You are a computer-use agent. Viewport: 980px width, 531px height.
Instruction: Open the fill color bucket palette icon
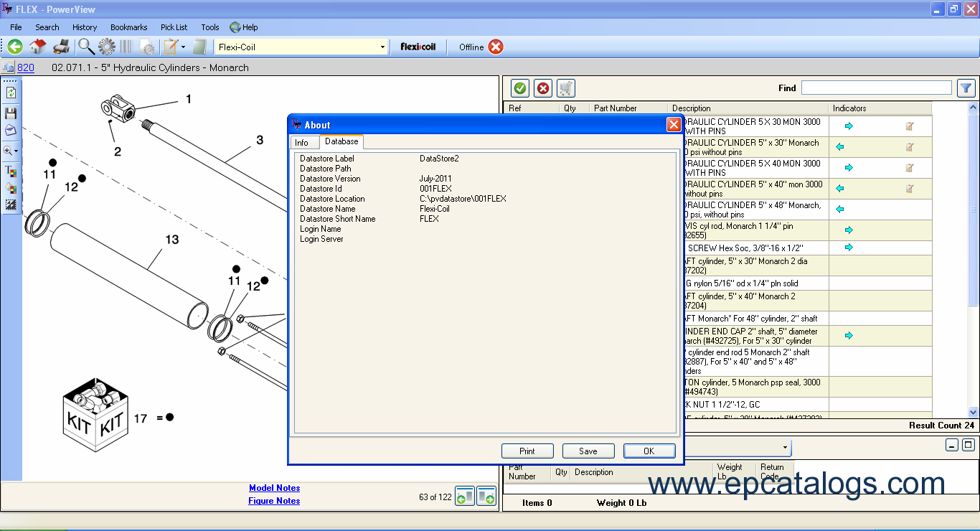tap(11, 188)
